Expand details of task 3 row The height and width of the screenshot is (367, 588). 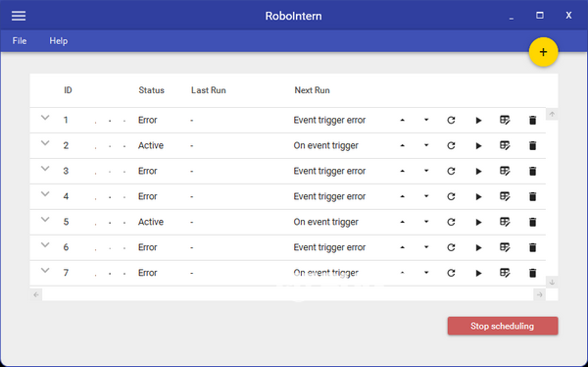click(45, 169)
